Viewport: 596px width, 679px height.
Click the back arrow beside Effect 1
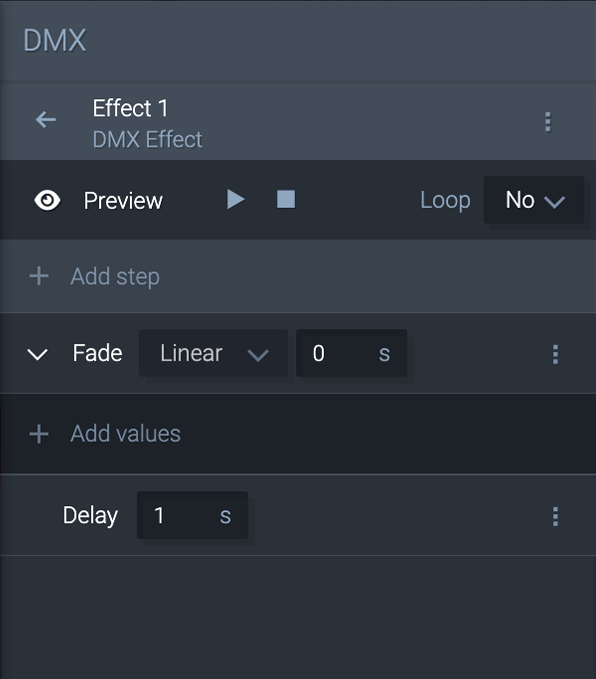pyautogui.click(x=46, y=120)
